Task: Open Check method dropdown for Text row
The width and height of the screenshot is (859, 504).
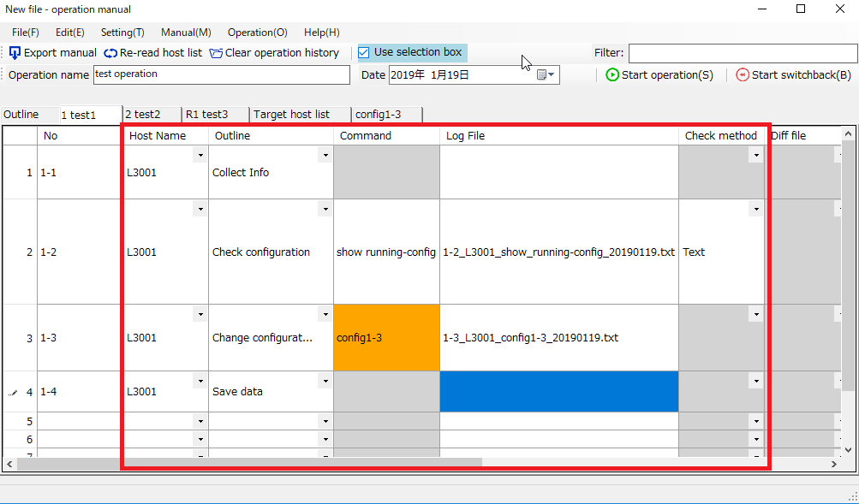Action: click(x=755, y=209)
